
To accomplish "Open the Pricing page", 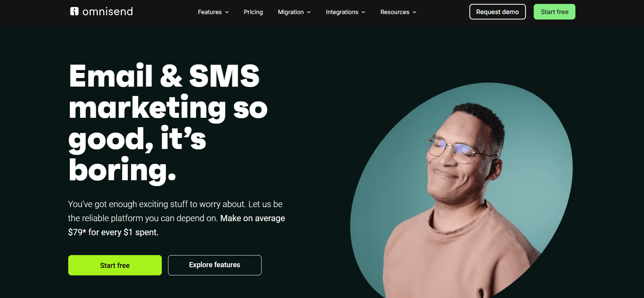I will tap(253, 12).
